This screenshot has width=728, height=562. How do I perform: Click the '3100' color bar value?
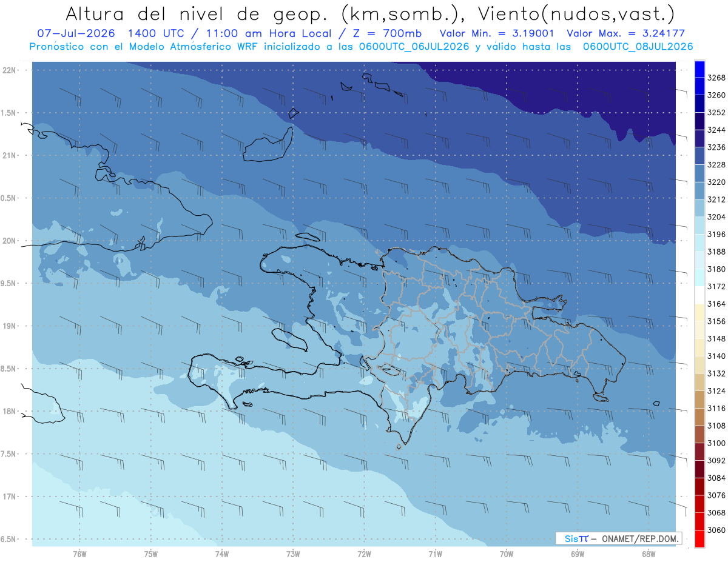coord(716,443)
